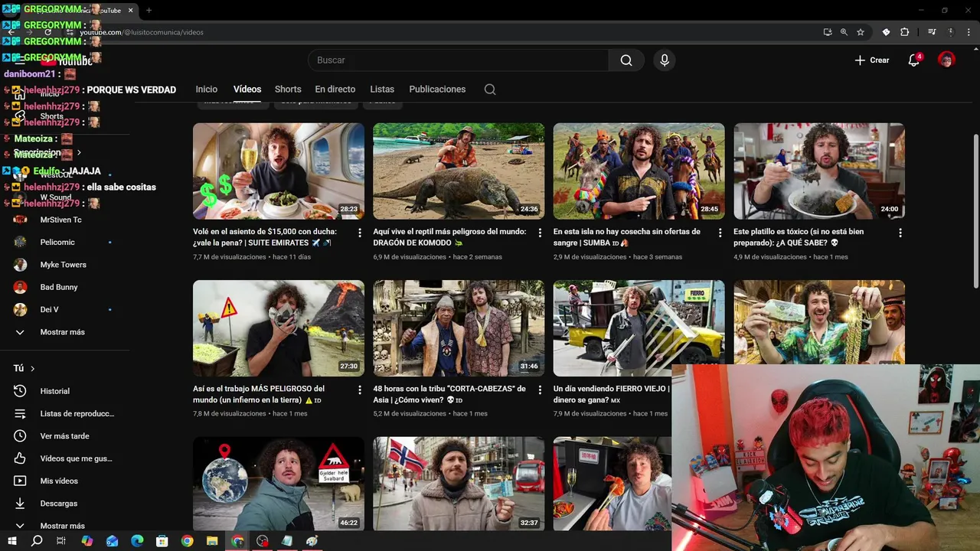Open Chrome media controls icon
The width and height of the screenshot is (980, 551).
pyautogui.click(x=932, y=32)
